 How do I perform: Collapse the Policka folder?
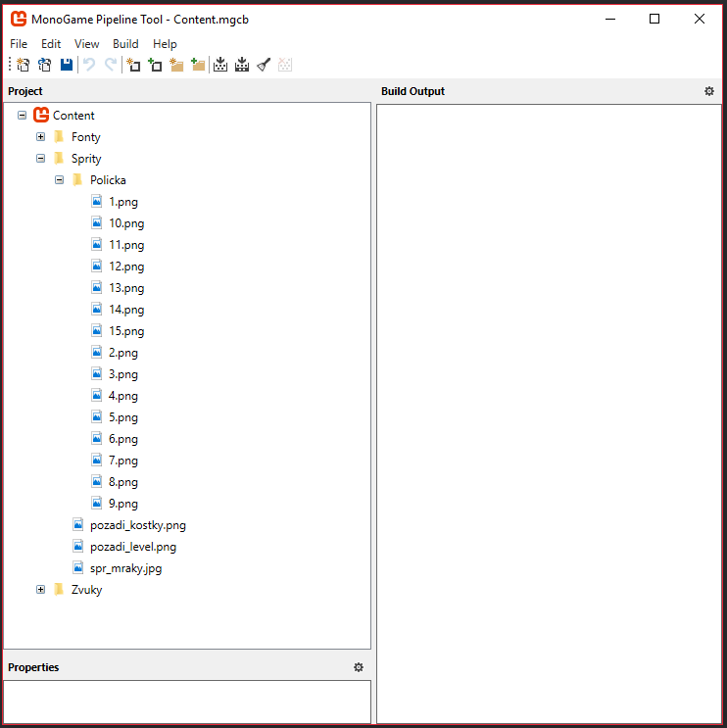click(x=60, y=180)
